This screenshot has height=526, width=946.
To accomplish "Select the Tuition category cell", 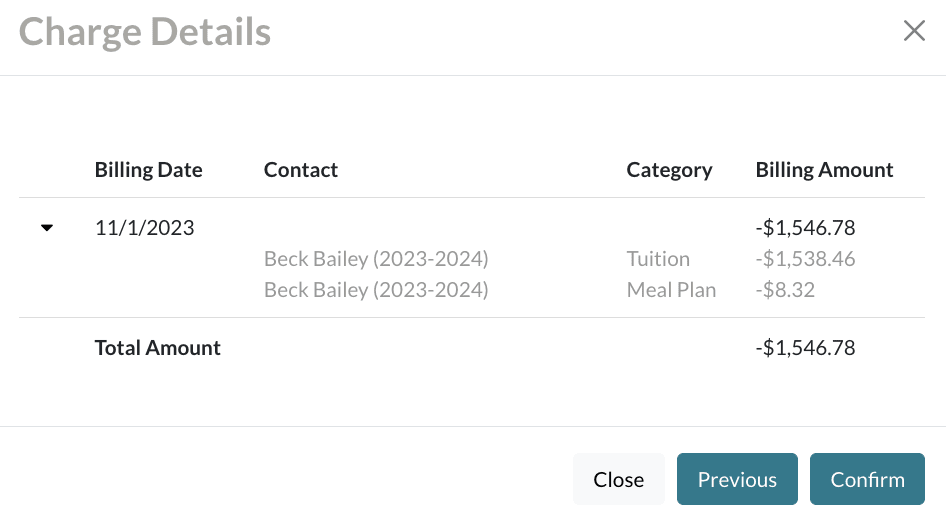I will (x=658, y=259).
